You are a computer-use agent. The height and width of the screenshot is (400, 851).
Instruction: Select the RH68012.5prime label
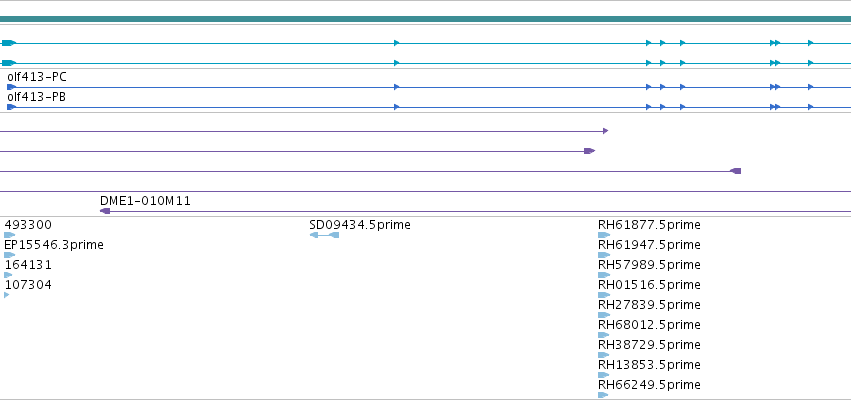pos(649,325)
